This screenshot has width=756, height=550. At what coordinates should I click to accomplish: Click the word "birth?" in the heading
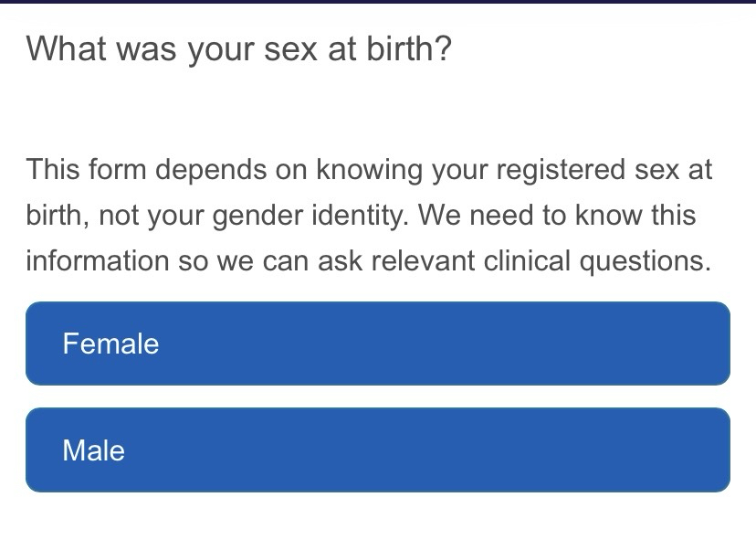click(409, 48)
